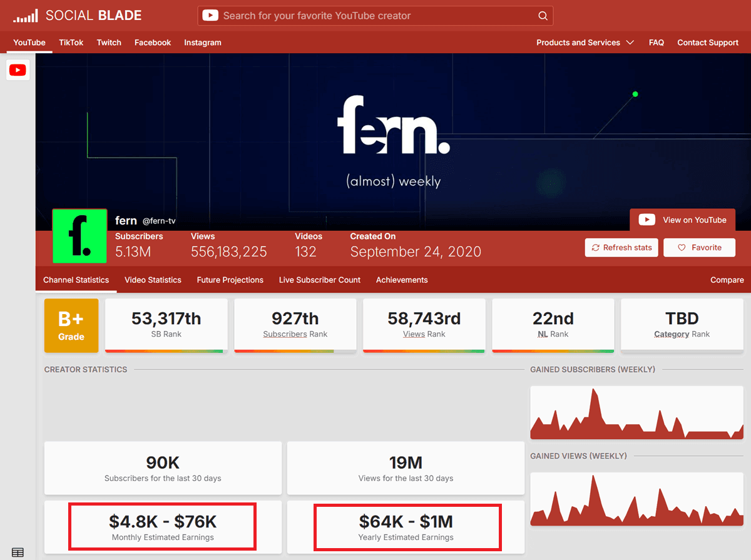Screen dimensions: 751x560
Task: Click the search field for YouTube creators
Action: coord(375,16)
